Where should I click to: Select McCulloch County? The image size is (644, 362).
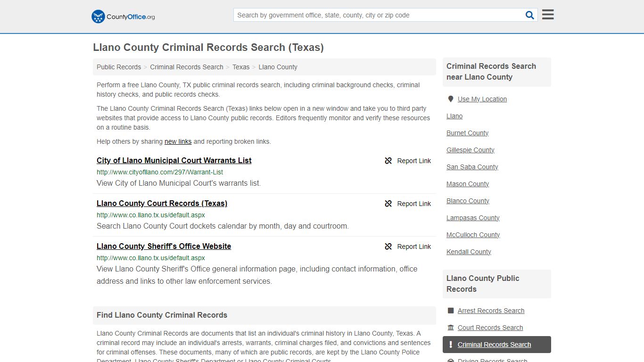coord(473,235)
